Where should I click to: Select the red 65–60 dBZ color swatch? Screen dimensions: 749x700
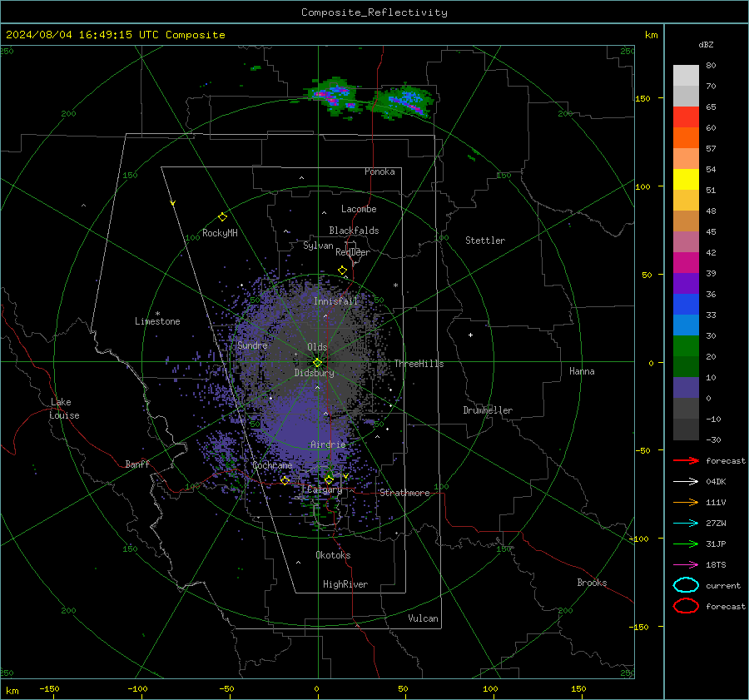(x=686, y=117)
